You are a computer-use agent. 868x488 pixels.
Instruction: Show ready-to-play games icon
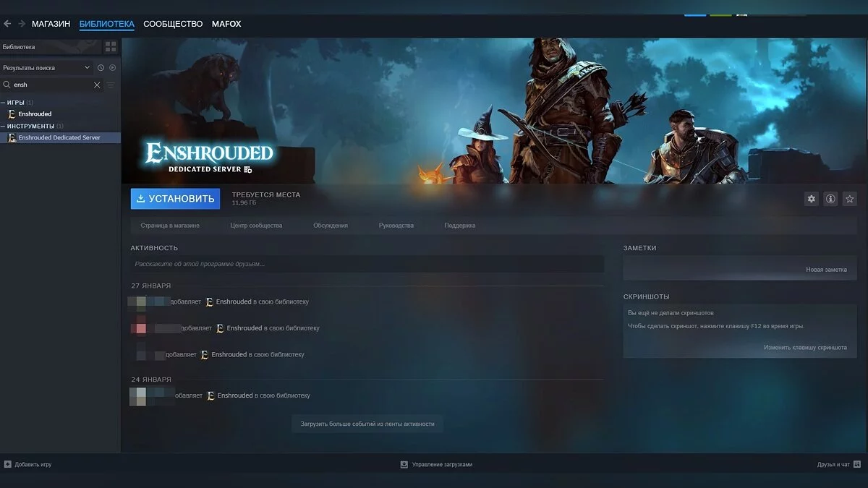pos(112,67)
